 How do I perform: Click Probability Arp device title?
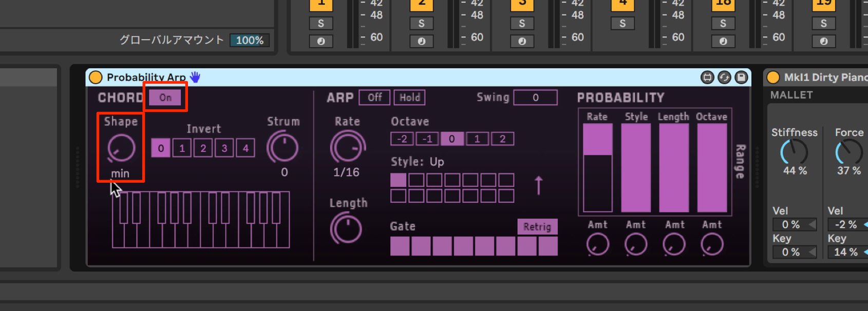tap(146, 77)
